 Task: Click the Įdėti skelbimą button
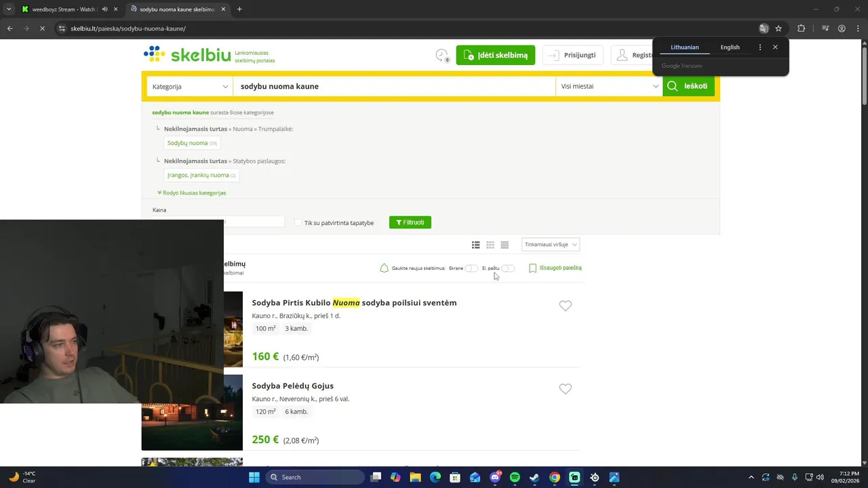496,56
